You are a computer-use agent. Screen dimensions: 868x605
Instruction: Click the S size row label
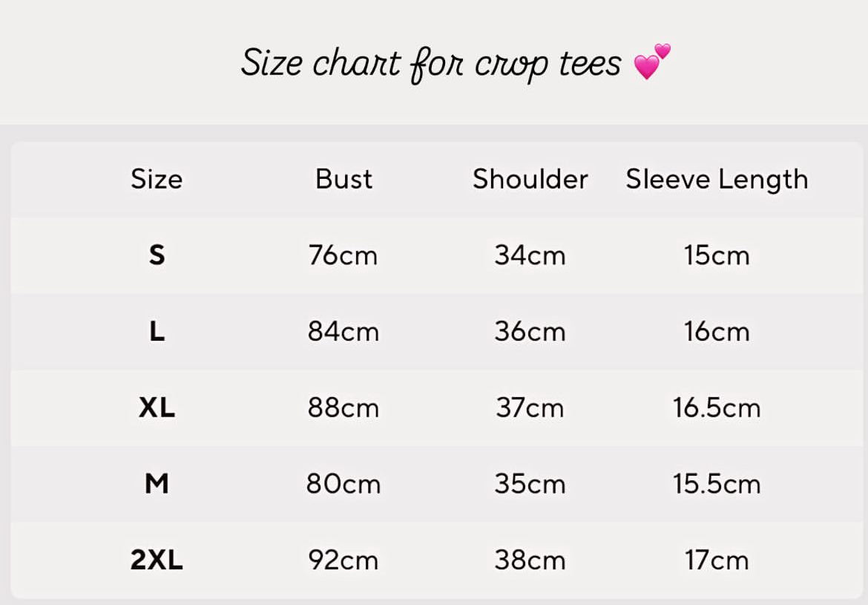[x=157, y=255]
